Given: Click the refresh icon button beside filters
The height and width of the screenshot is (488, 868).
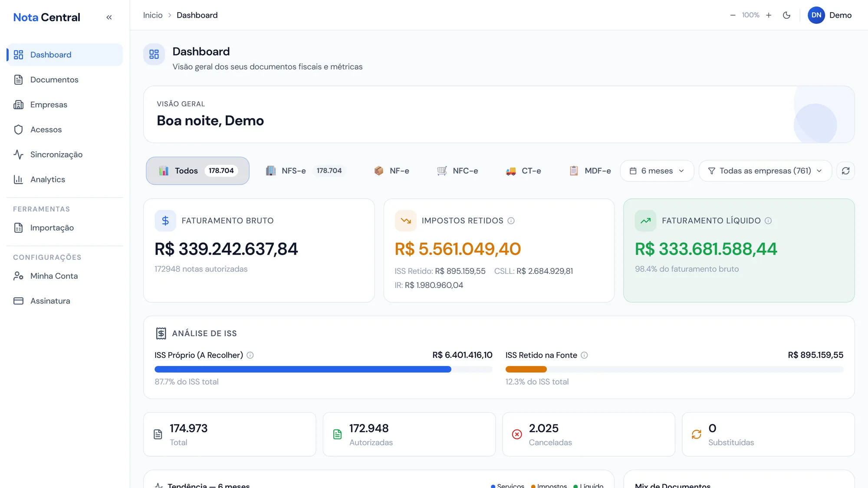Looking at the screenshot, I should [845, 171].
